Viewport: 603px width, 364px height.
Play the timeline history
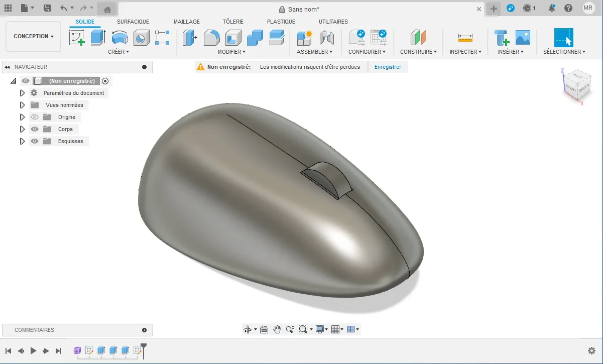point(34,351)
